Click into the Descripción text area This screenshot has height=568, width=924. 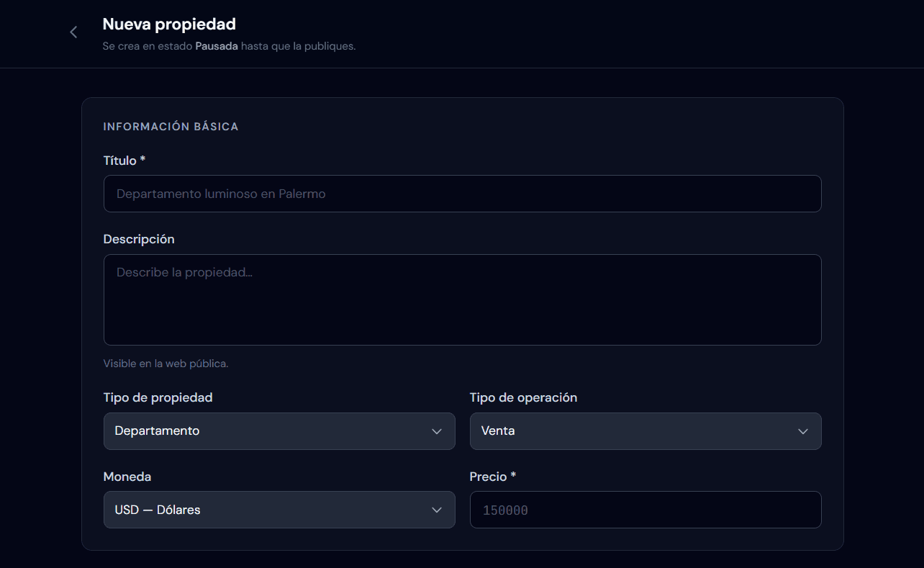click(462, 299)
